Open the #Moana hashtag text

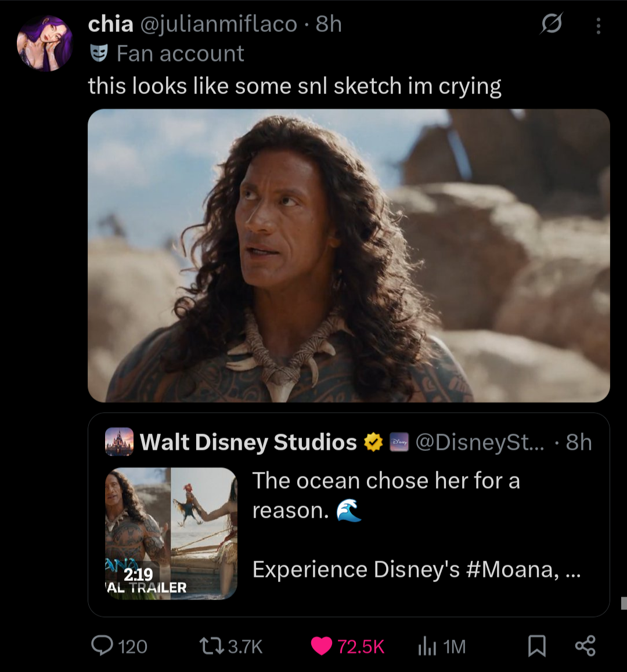coord(512,569)
